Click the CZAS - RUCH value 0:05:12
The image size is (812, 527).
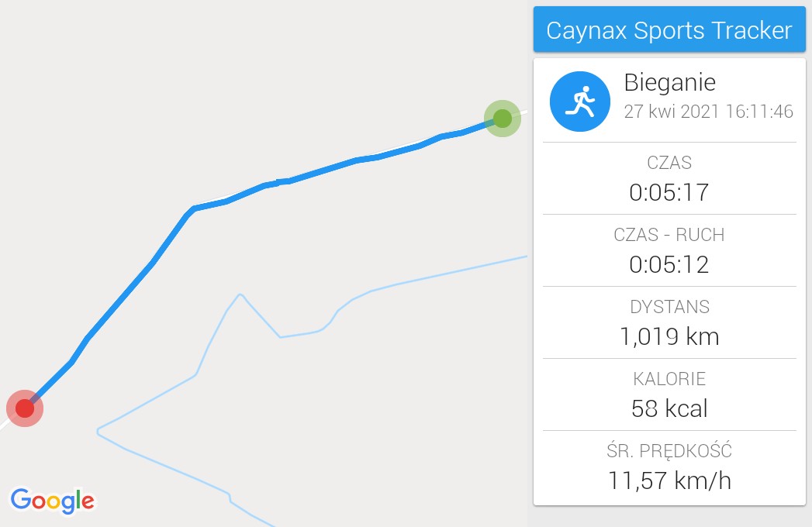[x=669, y=264]
